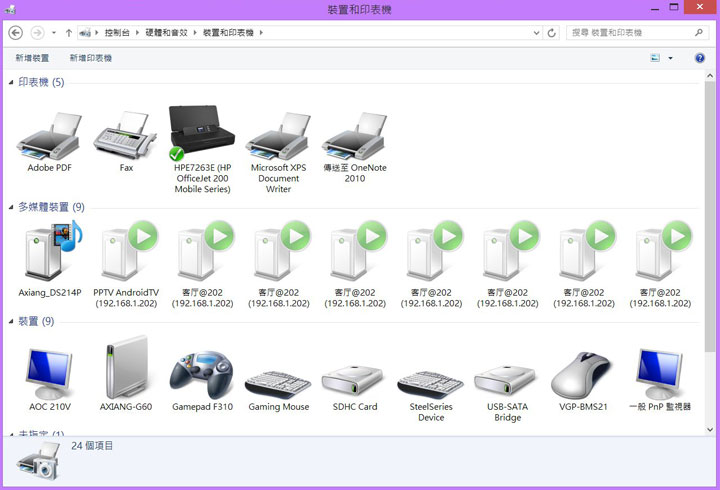Screen dimensions: 720x490
Task: Click the details pane printer-camera thumbnail
Action: [x=39, y=462]
